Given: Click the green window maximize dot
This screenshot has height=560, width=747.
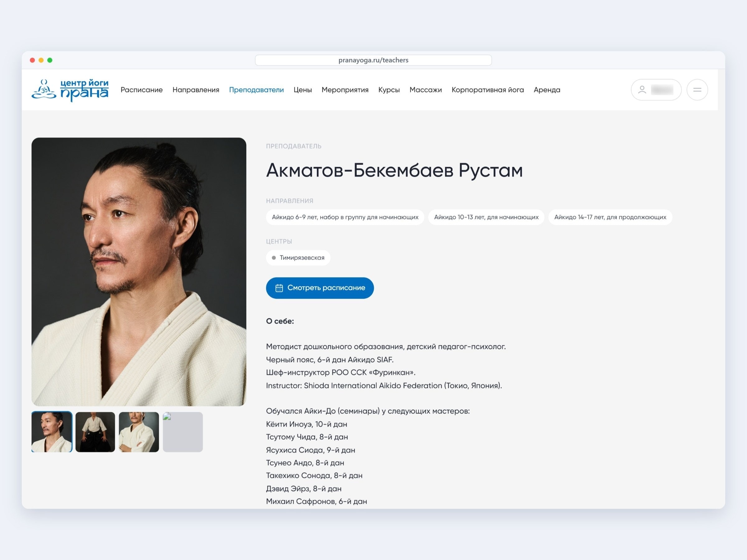Looking at the screenshot, I should pos(50,60).
